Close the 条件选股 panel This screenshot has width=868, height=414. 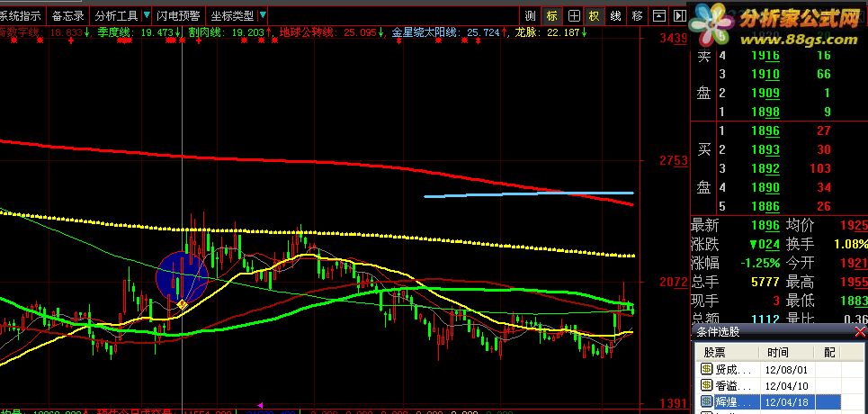click(860, 332)
